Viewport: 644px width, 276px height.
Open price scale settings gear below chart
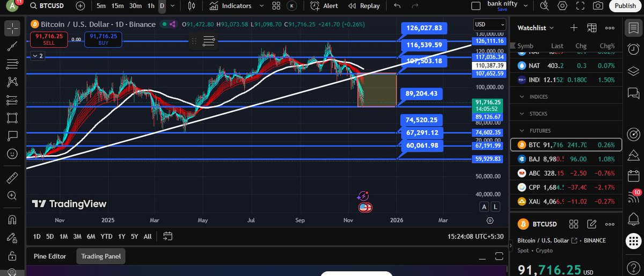pos(490,220)
